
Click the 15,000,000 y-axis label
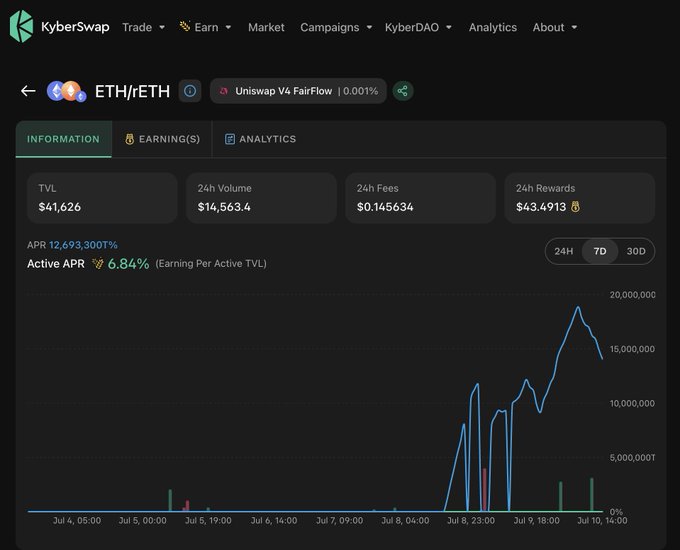pos(632,349)
